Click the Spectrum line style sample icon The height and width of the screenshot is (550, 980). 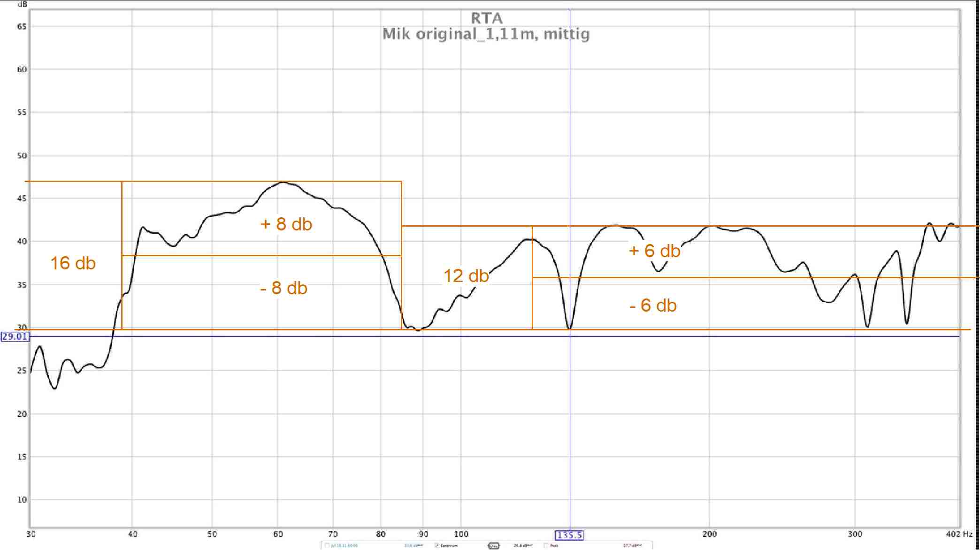pyautogui.click(x=494, y=546)
